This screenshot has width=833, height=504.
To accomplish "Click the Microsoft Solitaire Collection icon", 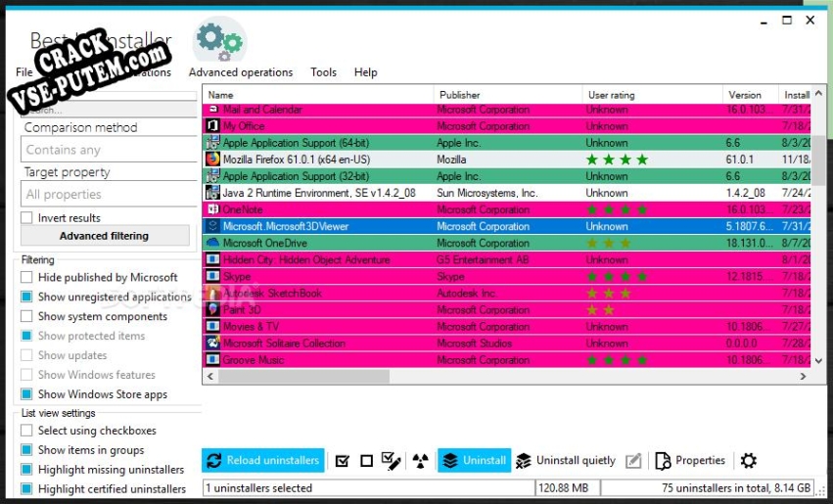I will 212,344.
